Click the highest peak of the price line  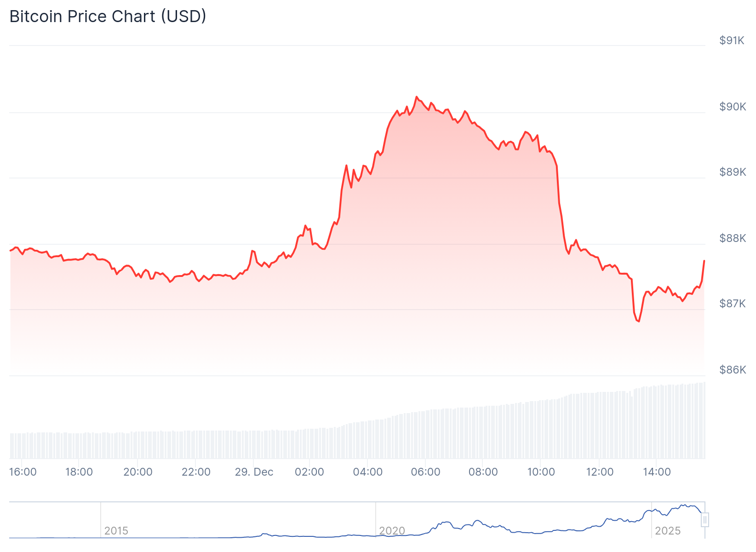point(417,97)
